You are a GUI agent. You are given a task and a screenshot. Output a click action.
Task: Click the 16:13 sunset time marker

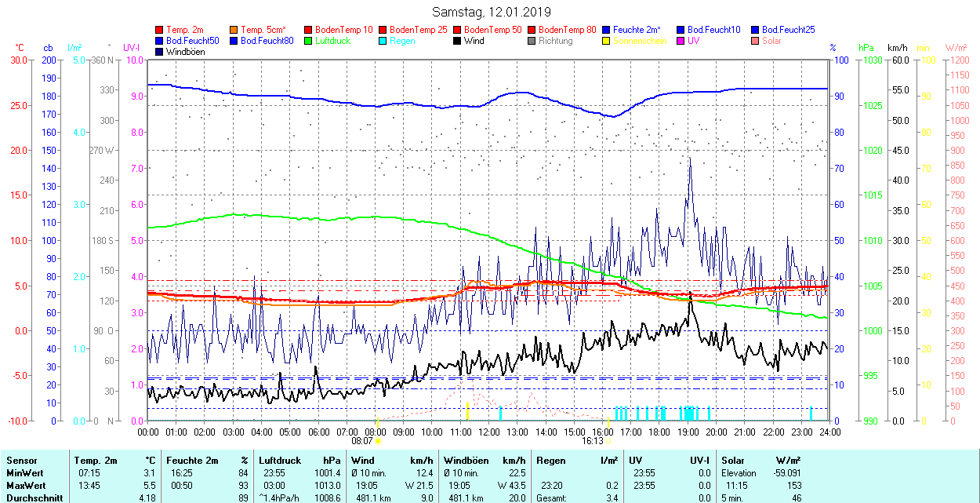tap(592, 441)
